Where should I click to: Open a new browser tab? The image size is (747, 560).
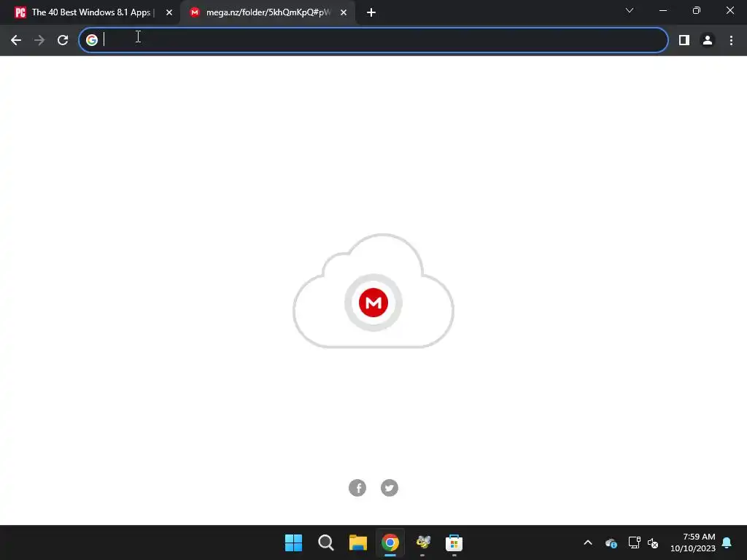(371, 12)
